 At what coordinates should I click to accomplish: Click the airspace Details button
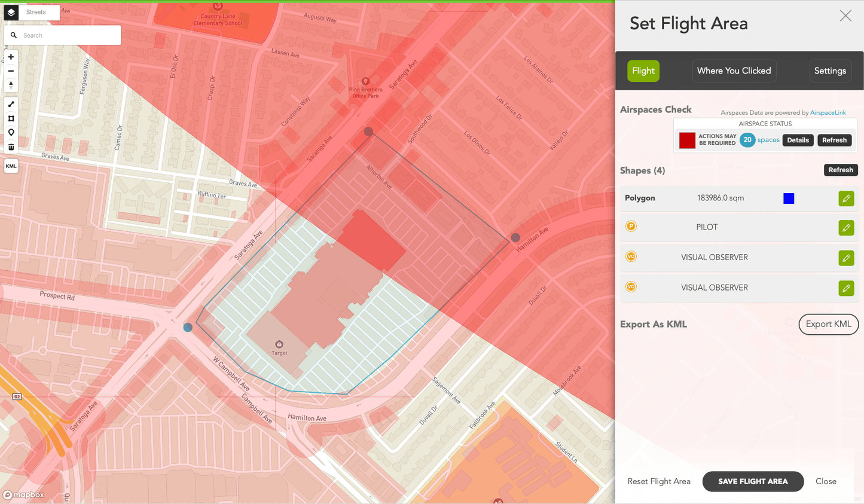click(798, 140)
